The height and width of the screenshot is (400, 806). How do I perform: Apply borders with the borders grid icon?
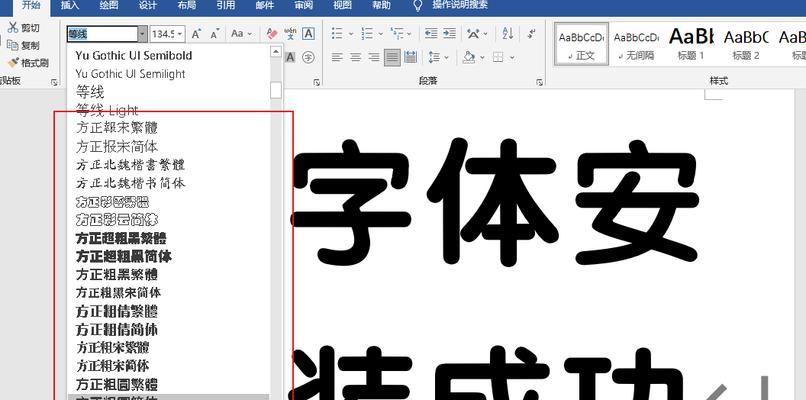coord(498,57)
